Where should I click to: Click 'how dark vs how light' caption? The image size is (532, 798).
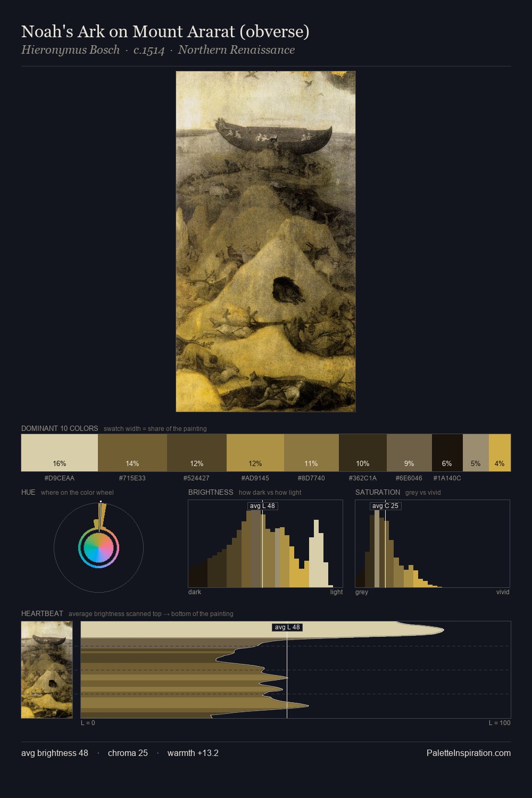coord(270,493)
